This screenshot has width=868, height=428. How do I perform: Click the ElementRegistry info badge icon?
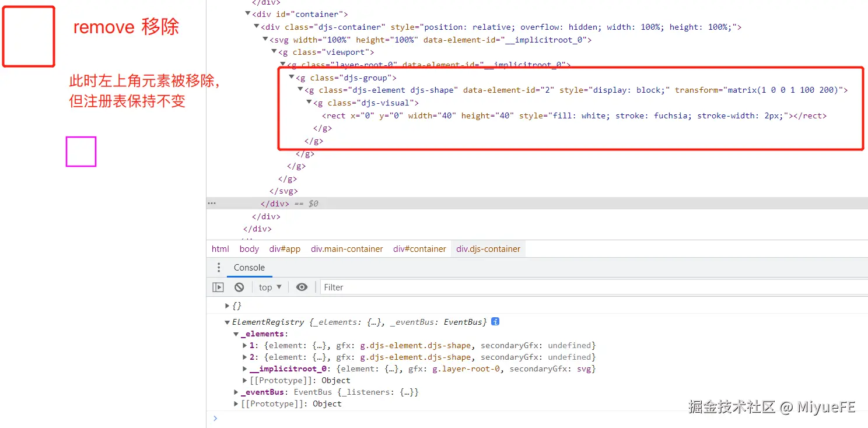tap(495, 321)
